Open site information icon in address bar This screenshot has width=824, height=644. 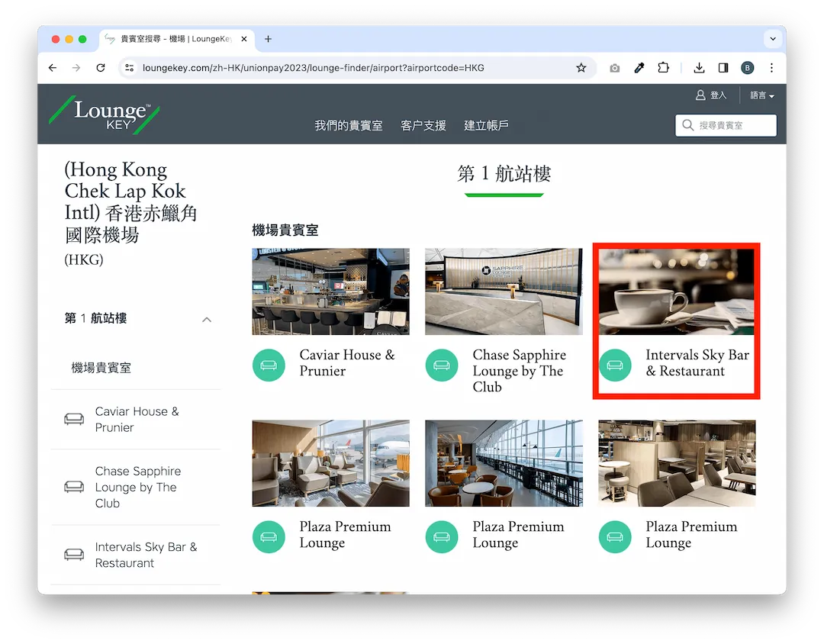tap(129, 68)
